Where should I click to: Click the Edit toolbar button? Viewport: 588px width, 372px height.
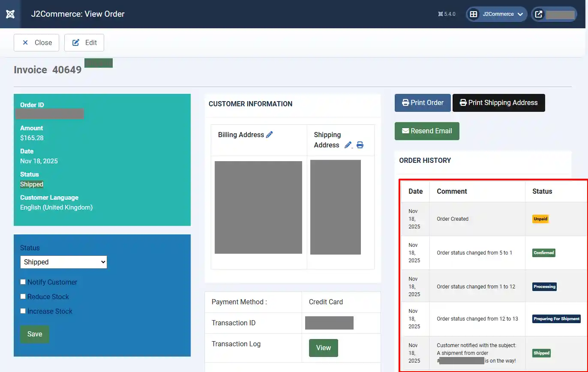pyautogui.click(x=84, y=43)
